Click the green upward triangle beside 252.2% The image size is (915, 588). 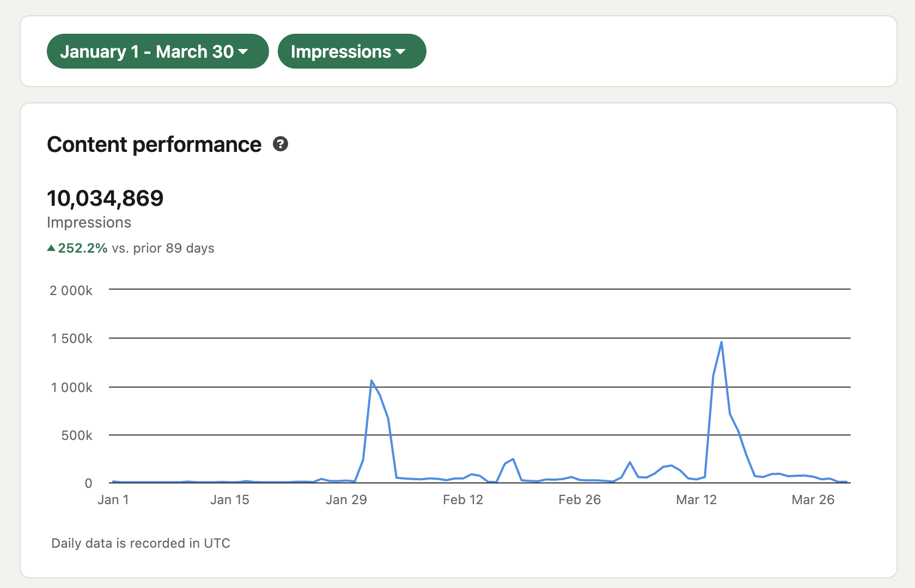[x=51, y=248]
